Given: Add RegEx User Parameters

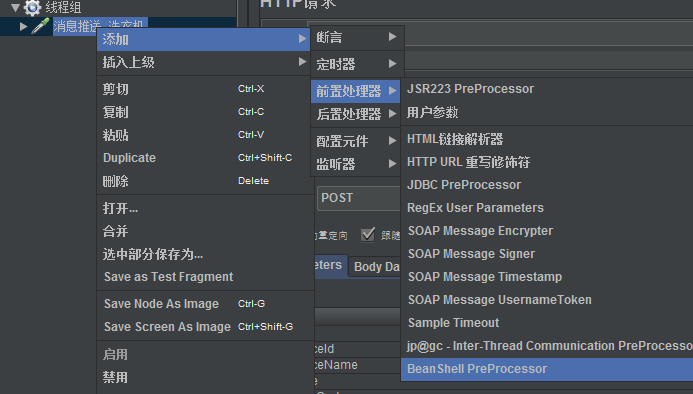Looking at the screenshot, I should [547, 208].
